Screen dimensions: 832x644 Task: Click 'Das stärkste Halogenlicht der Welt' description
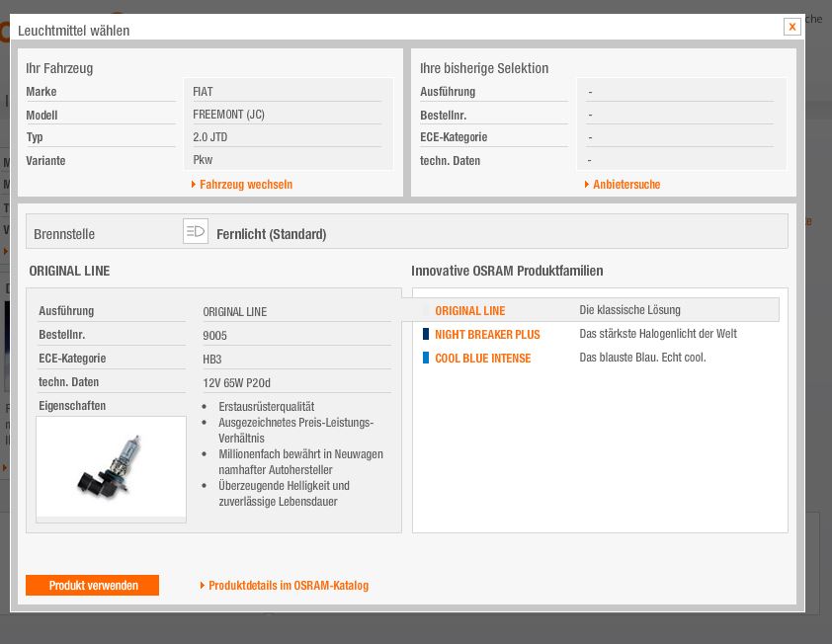pyautogui.click(x=657, y=334)
